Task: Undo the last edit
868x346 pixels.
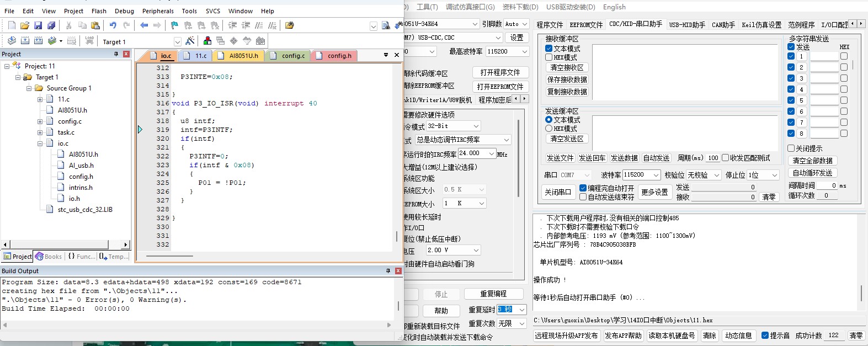Action: point(113,25)
